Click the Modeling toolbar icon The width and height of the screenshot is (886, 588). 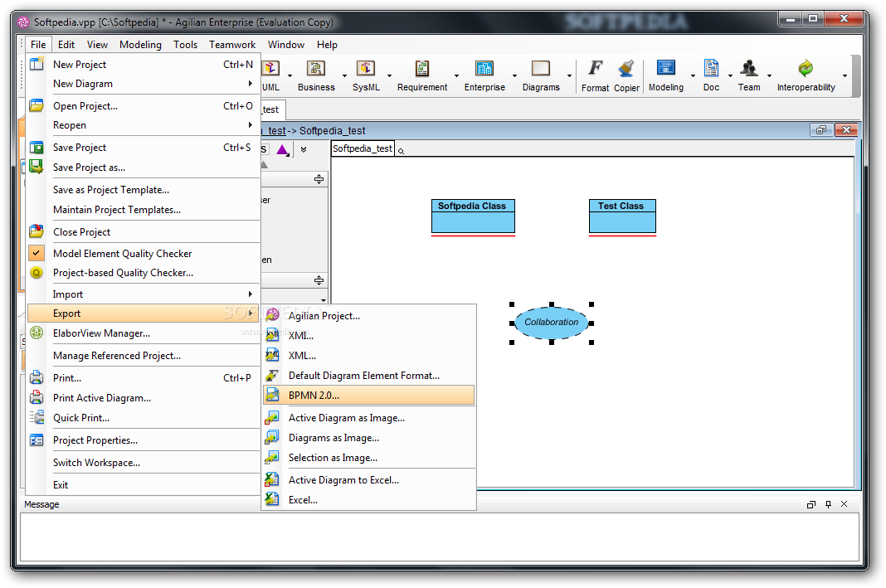pos(665,68)
